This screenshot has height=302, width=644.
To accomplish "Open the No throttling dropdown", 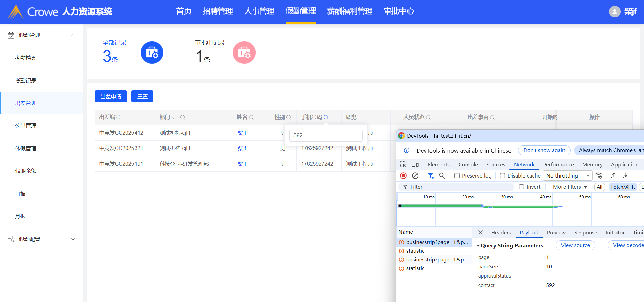I will pos(568,176).
